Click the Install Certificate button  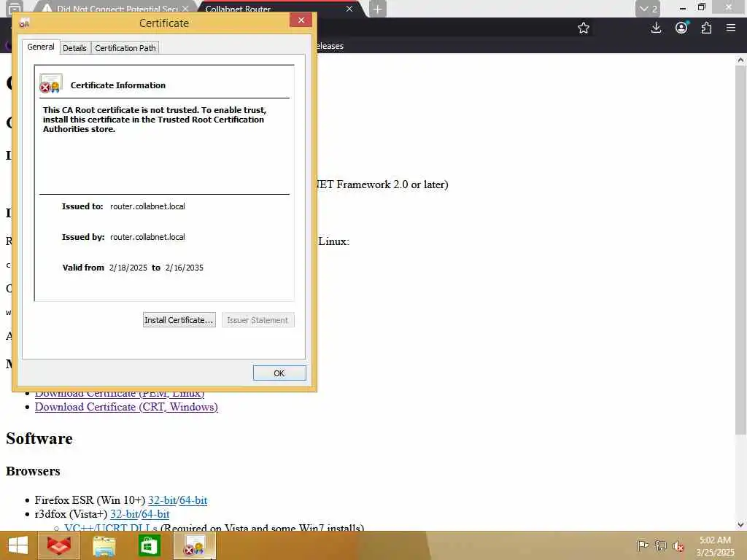(x=179, y=320)
